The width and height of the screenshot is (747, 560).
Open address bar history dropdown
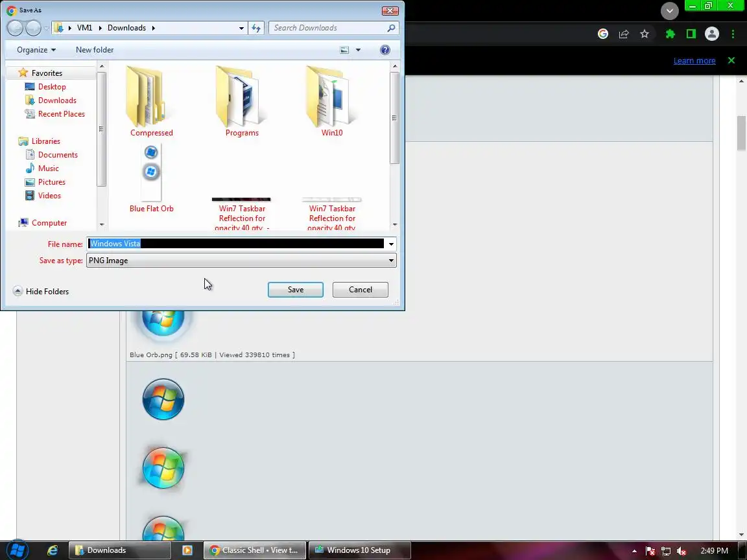pyautogui.click(x=241, y=28)
